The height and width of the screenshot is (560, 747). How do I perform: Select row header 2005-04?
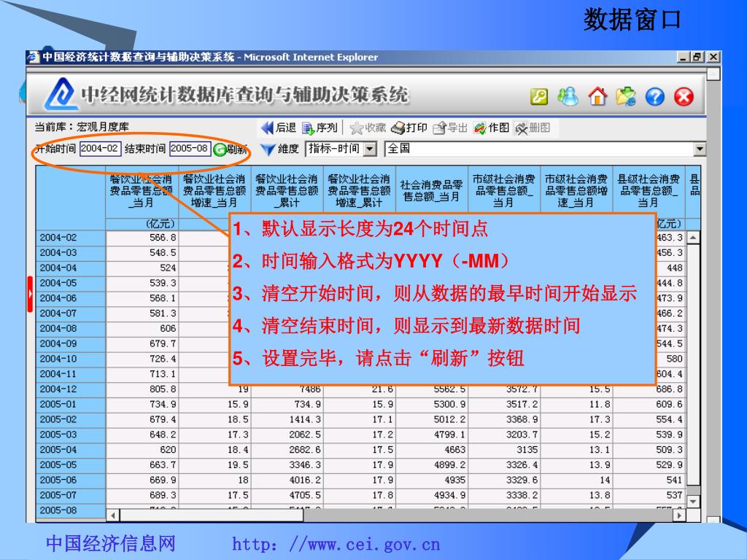[x=71, y=449]
